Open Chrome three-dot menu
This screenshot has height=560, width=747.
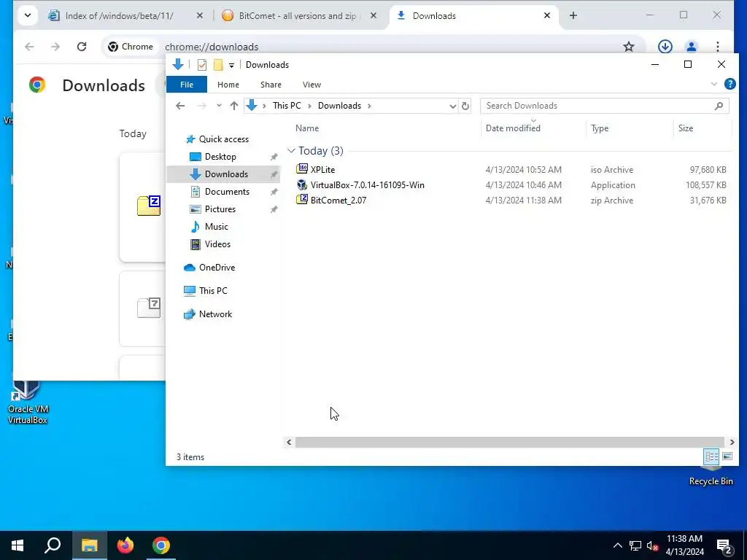[718, 47]
